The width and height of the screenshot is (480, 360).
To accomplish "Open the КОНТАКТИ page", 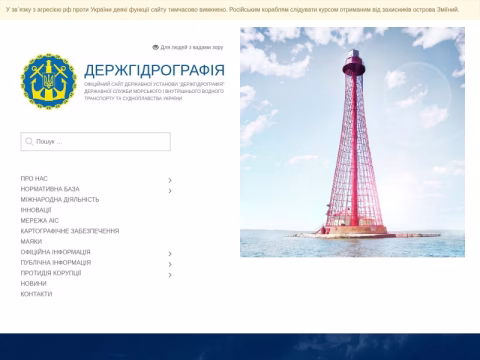I will coord(37,294).
